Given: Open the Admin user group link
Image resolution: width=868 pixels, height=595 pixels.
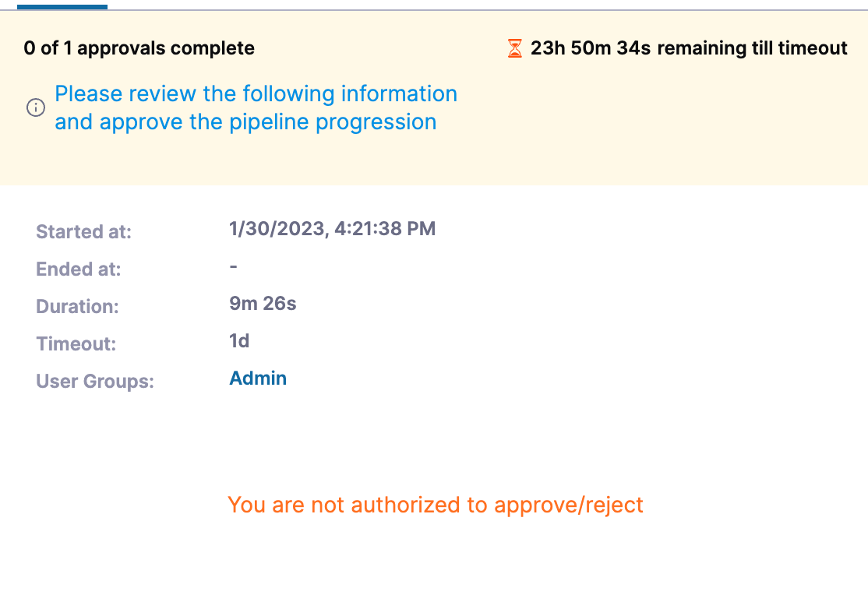Looking at the screenshot, I should 258,378.
